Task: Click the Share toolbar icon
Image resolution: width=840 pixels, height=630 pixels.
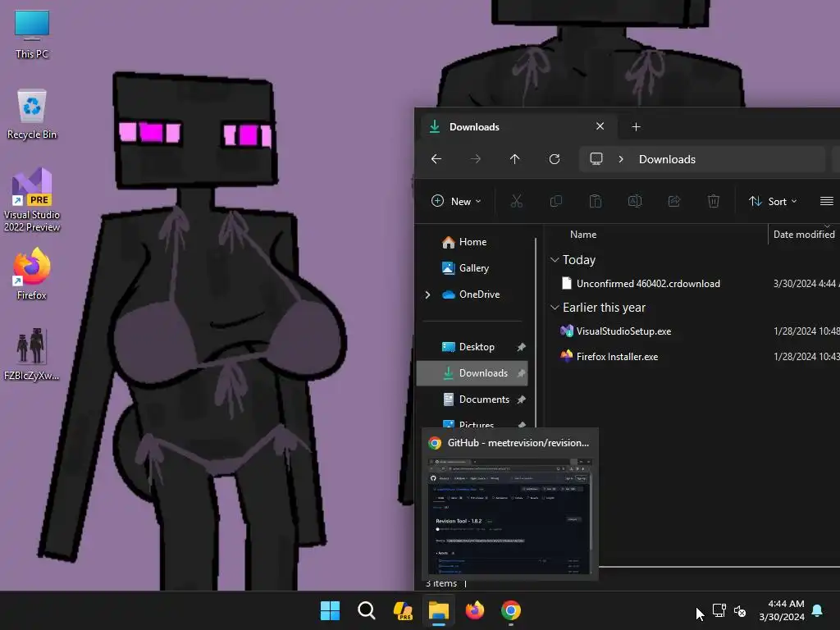Action: pyautogui.click(x=674, y=202)
